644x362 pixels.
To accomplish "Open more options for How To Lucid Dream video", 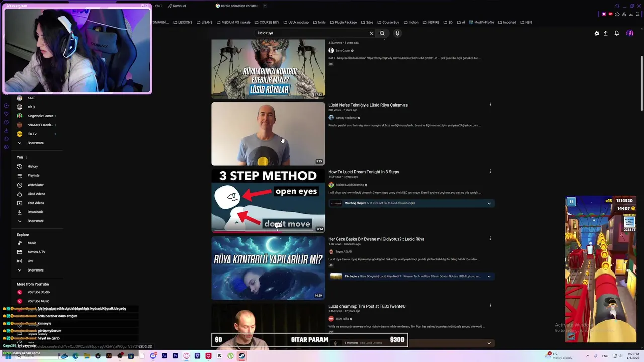I will (490, 171).
